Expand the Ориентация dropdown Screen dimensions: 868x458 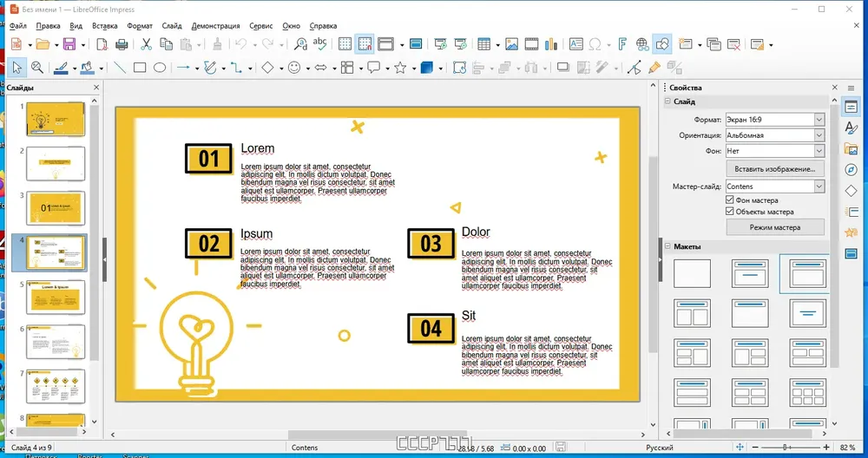coord(819,135)
